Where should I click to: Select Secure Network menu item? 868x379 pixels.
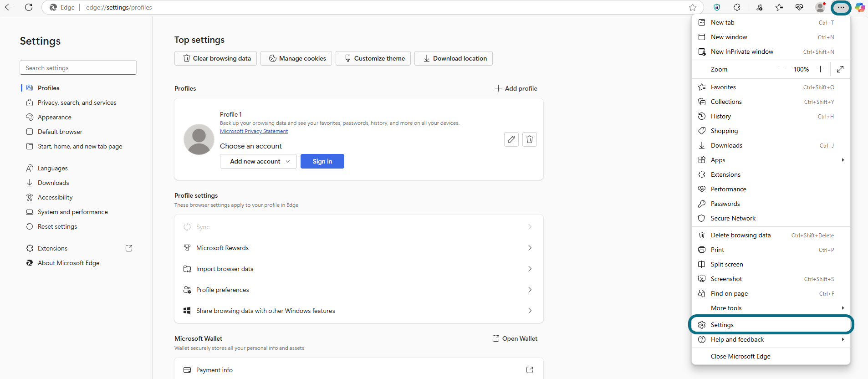pyautogui.click(x=771, y=218)
